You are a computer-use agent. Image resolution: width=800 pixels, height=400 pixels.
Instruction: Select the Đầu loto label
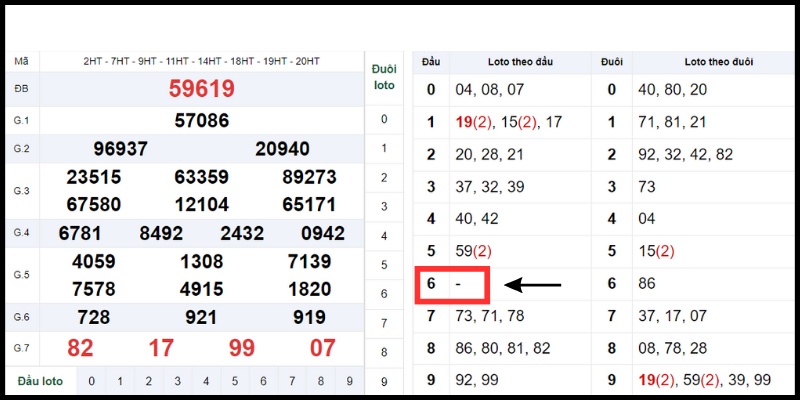point(41,381)
